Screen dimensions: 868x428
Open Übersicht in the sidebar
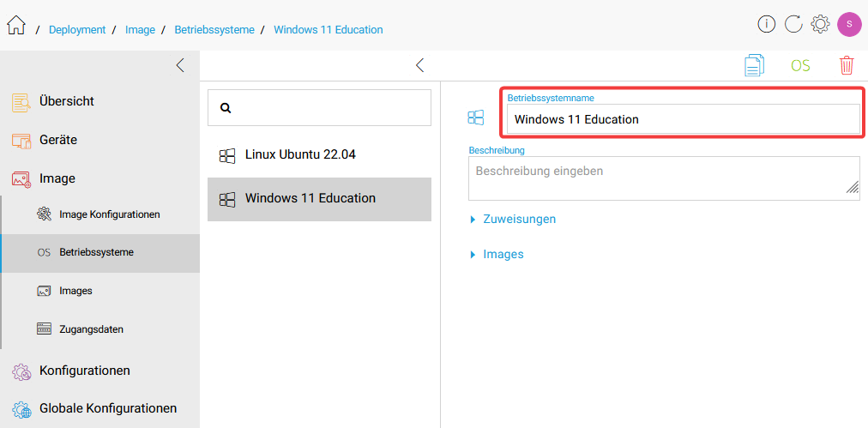coord(99,101)
